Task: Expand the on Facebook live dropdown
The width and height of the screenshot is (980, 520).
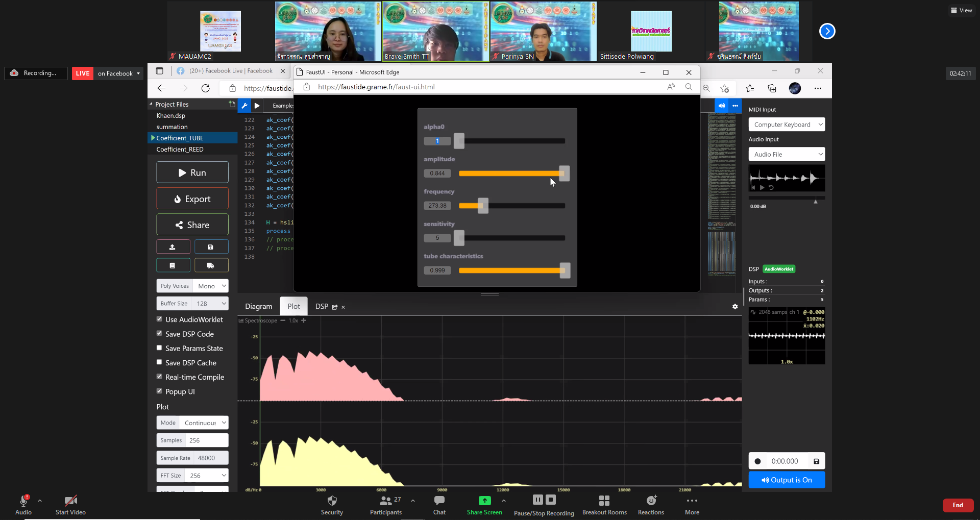Action: tap(138, 73)
